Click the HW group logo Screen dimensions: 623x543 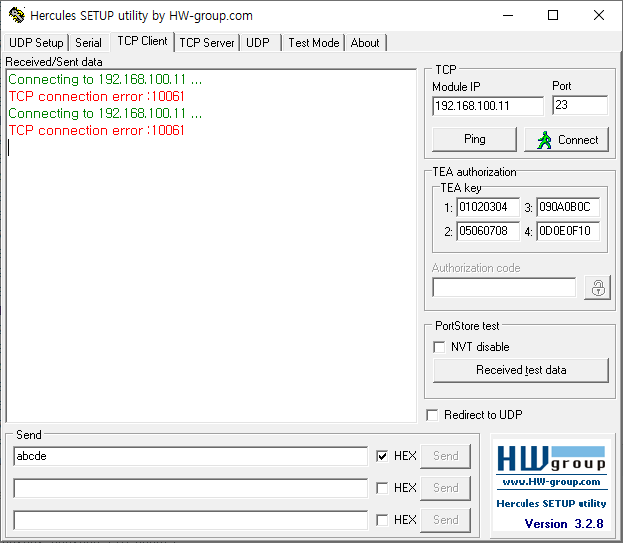(x=551, y=458)
